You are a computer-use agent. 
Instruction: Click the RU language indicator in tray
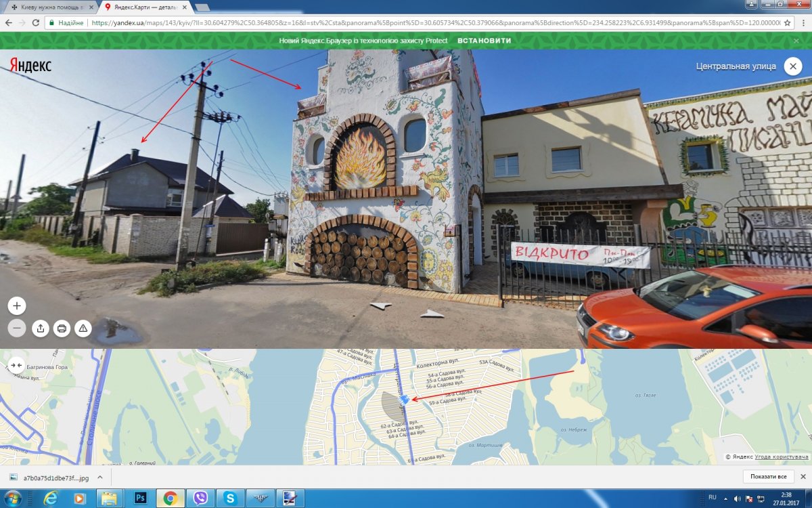point(713,498)
